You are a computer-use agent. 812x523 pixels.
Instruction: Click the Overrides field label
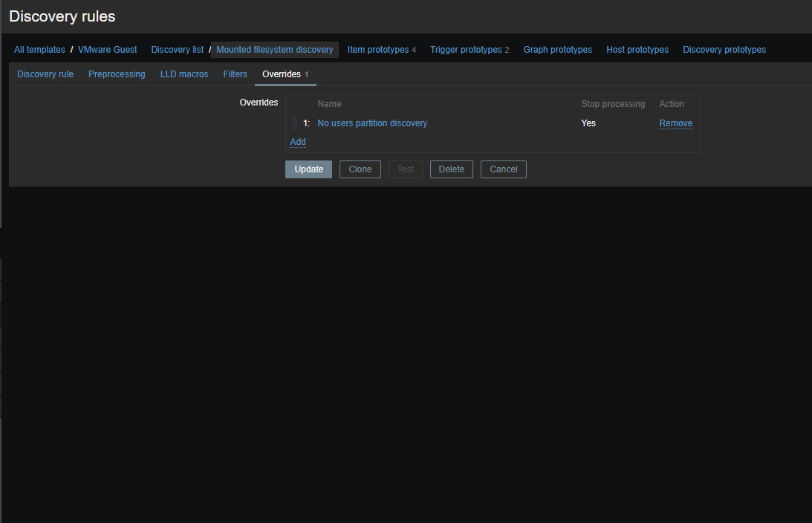pos(259,103)
